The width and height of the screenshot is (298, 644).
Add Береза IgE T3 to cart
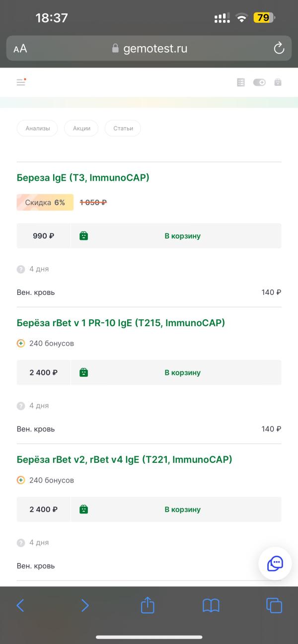click(176, 236)
